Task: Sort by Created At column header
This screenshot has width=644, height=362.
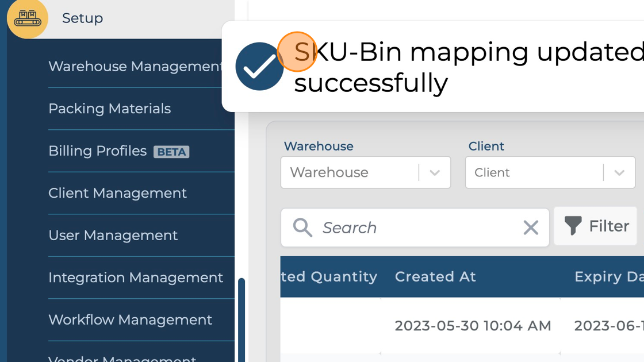Action: pos(435,277)
